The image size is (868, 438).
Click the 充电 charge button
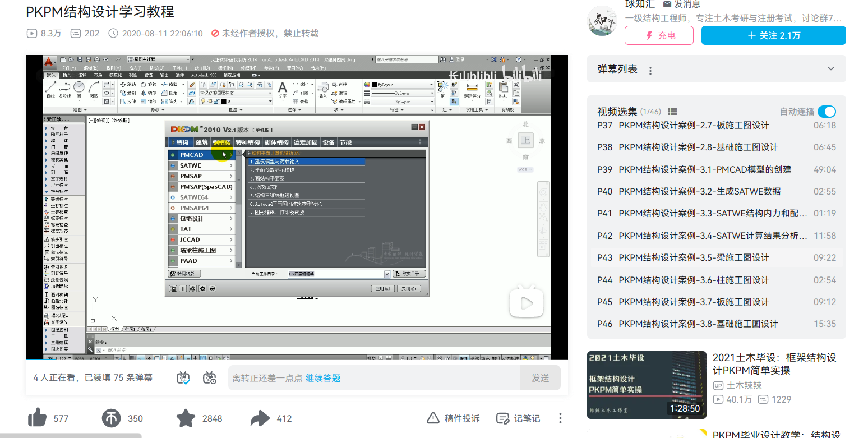point(659,35)
